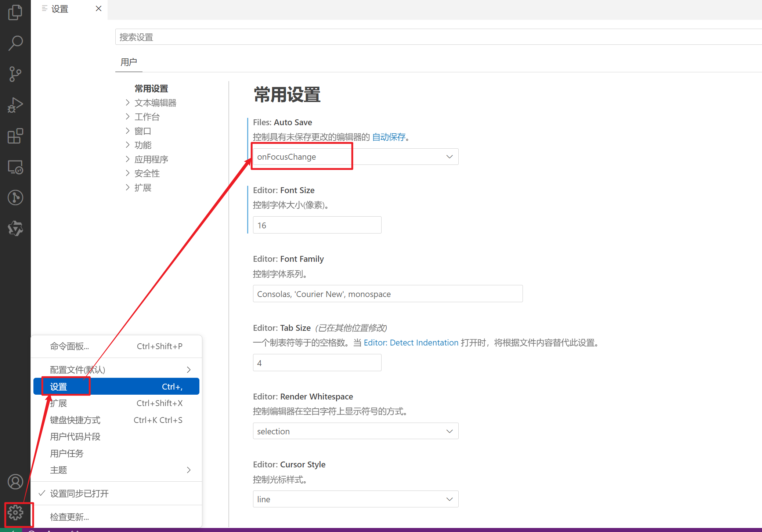
Task: Open the Extensions view icon
Action: tap(15, 136)
